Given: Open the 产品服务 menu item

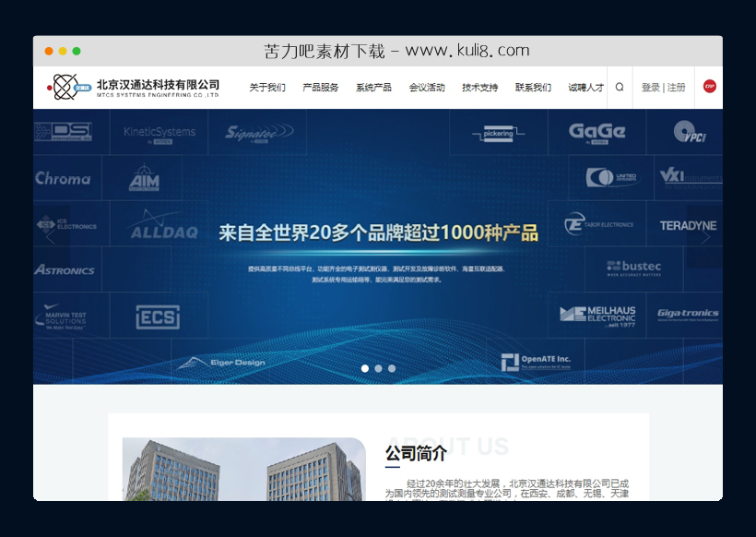Looking at the screenshot, I should pos(318,88).
